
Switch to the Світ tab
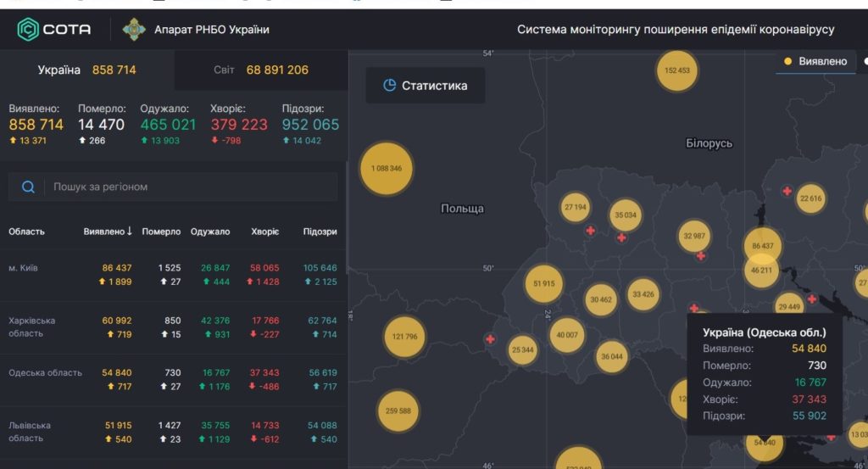click(261, 70)
